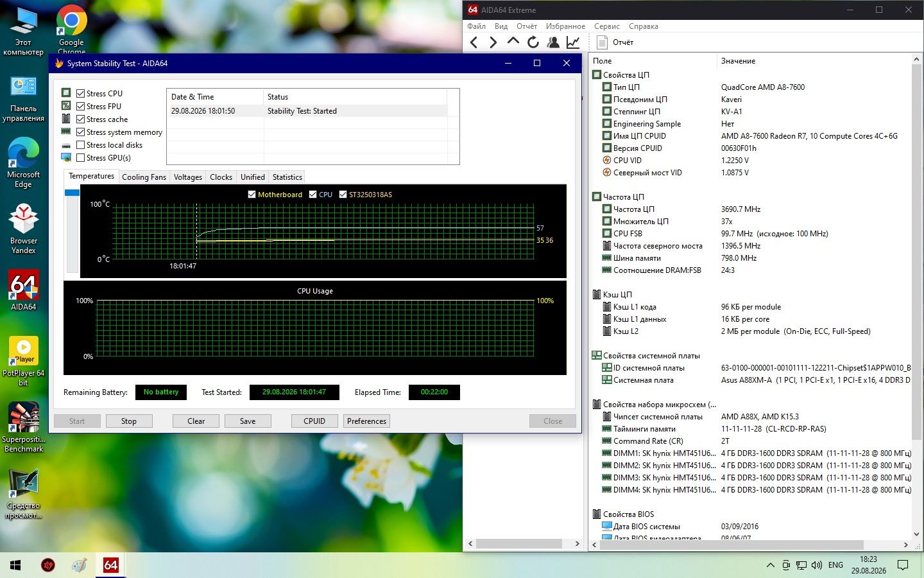Open the Избранное menu in AIDA64
This screenshot has height=578, width=924.
coord(565,26)
